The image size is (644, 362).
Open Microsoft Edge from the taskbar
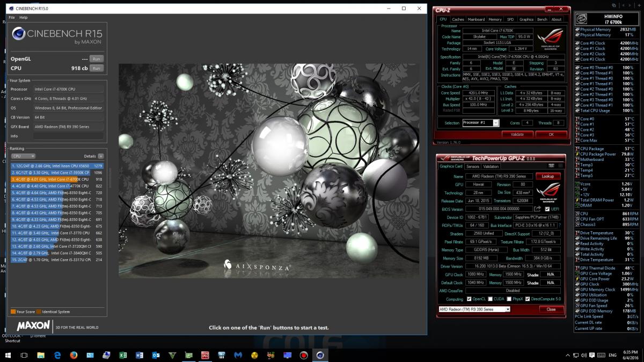click(x=57, y=355)
